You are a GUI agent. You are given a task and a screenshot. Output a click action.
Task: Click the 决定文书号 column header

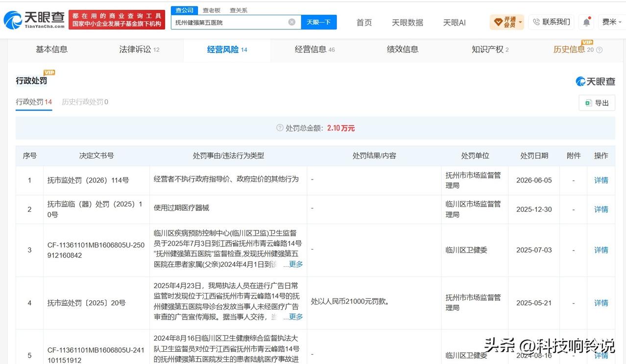click(x=96, y=156)
